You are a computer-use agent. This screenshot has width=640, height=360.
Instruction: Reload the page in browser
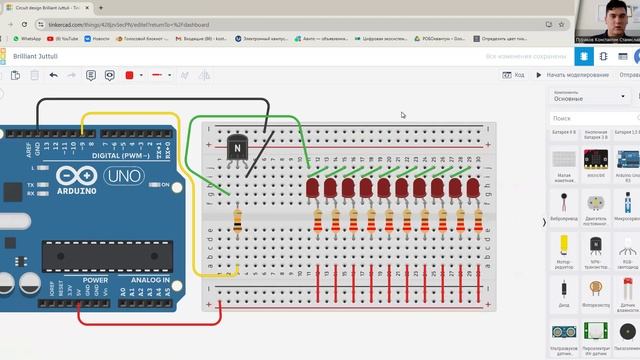(x=24, y=24)
